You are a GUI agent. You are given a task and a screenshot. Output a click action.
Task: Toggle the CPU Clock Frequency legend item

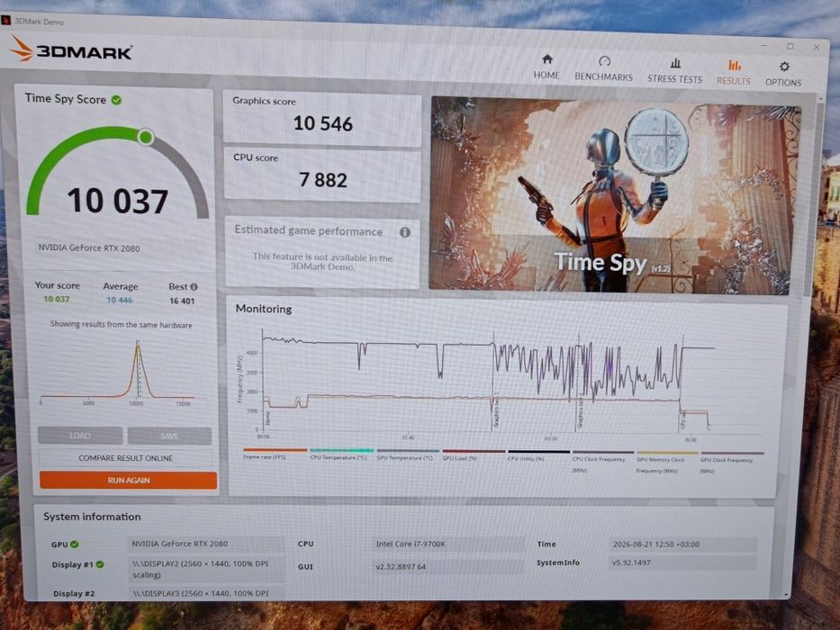(602, 462)
